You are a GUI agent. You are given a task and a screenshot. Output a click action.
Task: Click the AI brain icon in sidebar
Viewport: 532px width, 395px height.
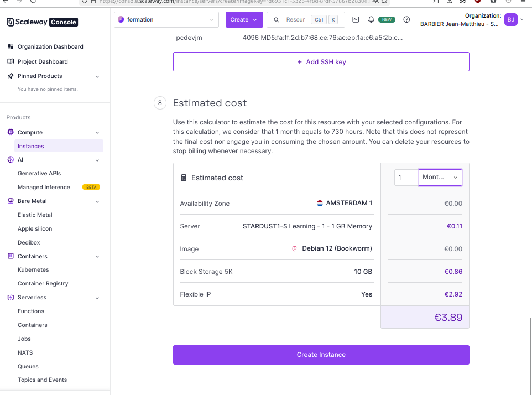(11, 159)
